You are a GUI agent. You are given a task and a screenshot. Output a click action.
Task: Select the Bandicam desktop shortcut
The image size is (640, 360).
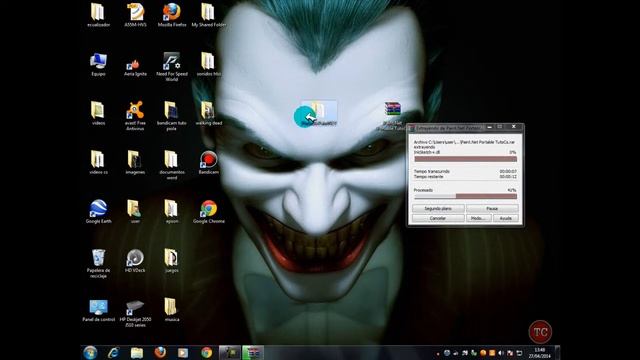[208, 162]
